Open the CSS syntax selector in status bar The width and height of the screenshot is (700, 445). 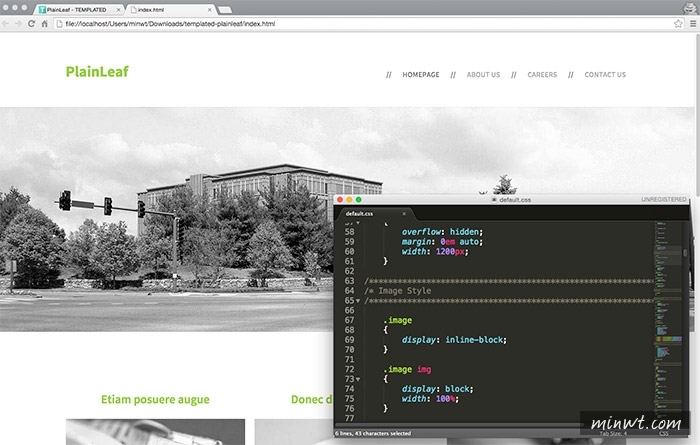pyautogui.click(x=663, y=433)
